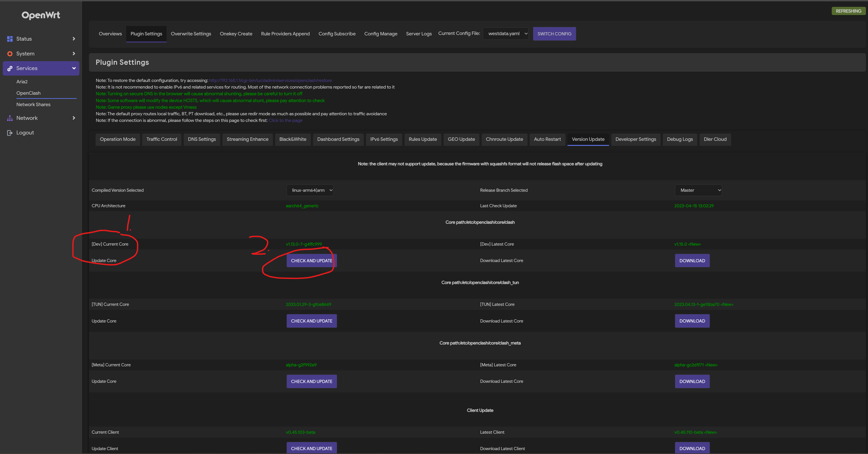868x454 pixels.
Task: Click Last Check Update timestamp 2023-04-15 13:02:29
Action: pos(694,206)
